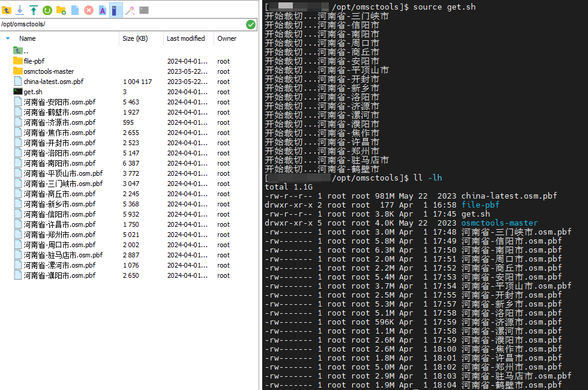Click blue 'file-pbf' directory name in terminal
Viewport: 588px width, 390px height.
(481, 205)
